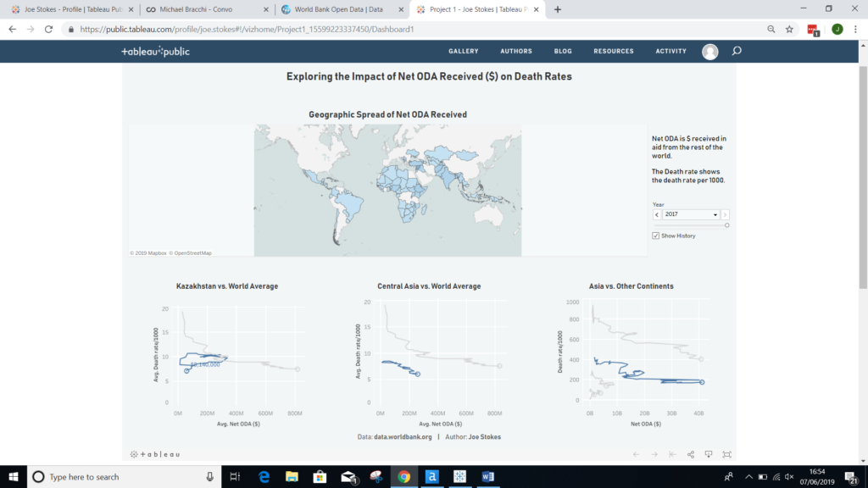Click the Tableau share icon

(691, 454)
